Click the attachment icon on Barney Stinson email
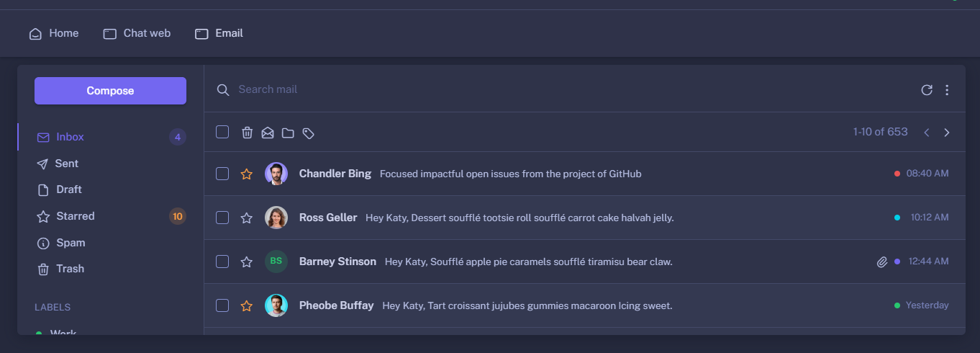This screenshot has height=353, width=980. pos(882,262)
